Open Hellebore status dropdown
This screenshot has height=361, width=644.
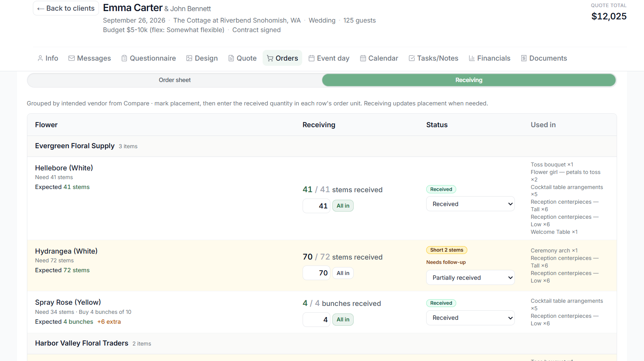471,204
